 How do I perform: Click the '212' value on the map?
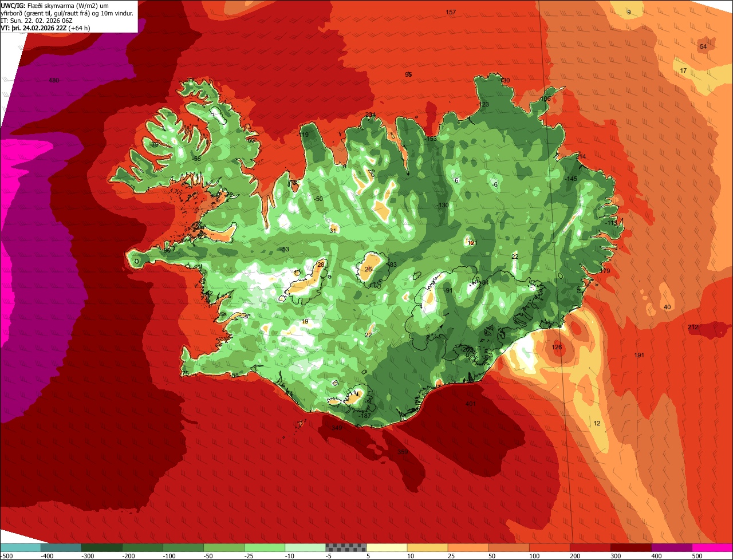tap(693, 327)
